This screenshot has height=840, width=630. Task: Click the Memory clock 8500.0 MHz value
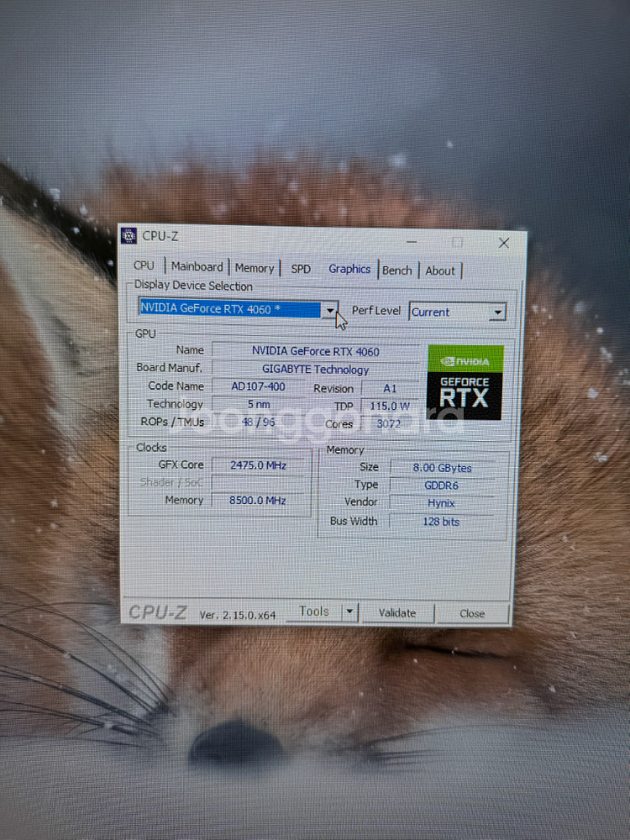coord(258,501)
